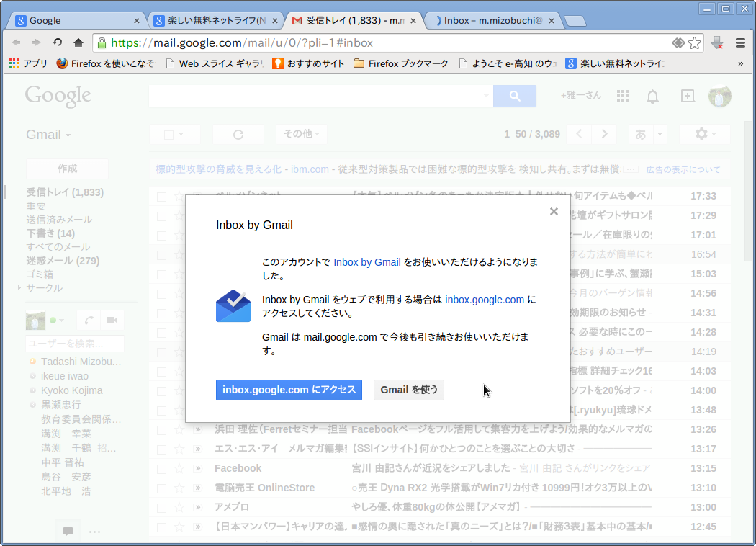The height and width of the screenshot is (546, 756).
Task: Click the Gmail search magnifier button
Action: point(515,96)
